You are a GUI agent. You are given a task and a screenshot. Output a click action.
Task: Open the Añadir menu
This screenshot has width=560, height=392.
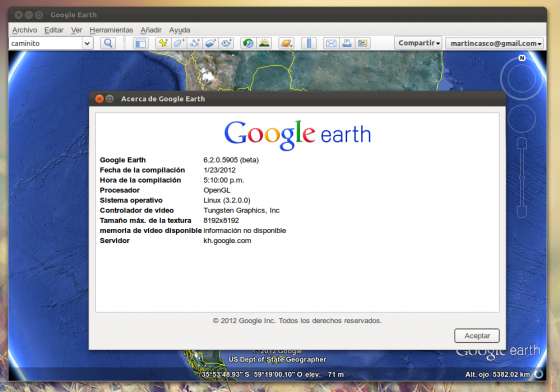(151, 30)
